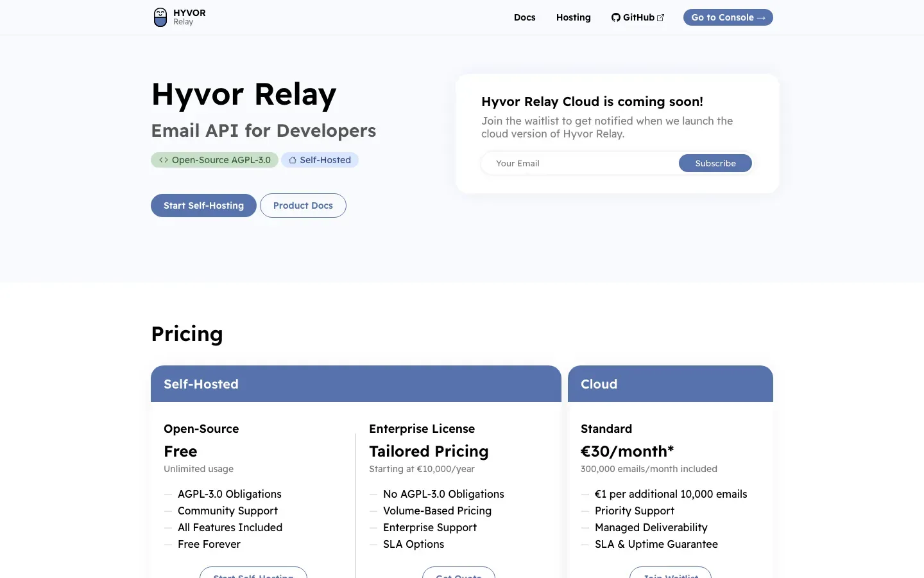Click the Join the waitlist description text

[x=607, y=127]
